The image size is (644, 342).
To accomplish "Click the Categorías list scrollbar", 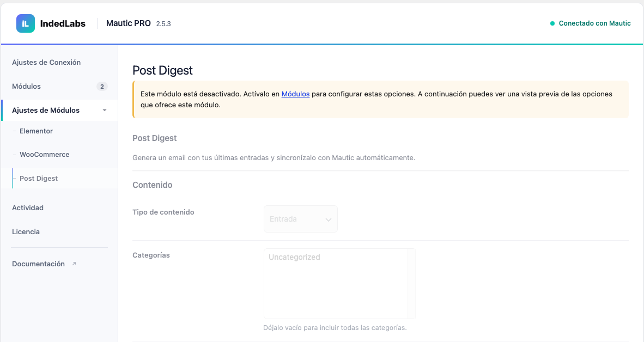I will tap(411, 284).
